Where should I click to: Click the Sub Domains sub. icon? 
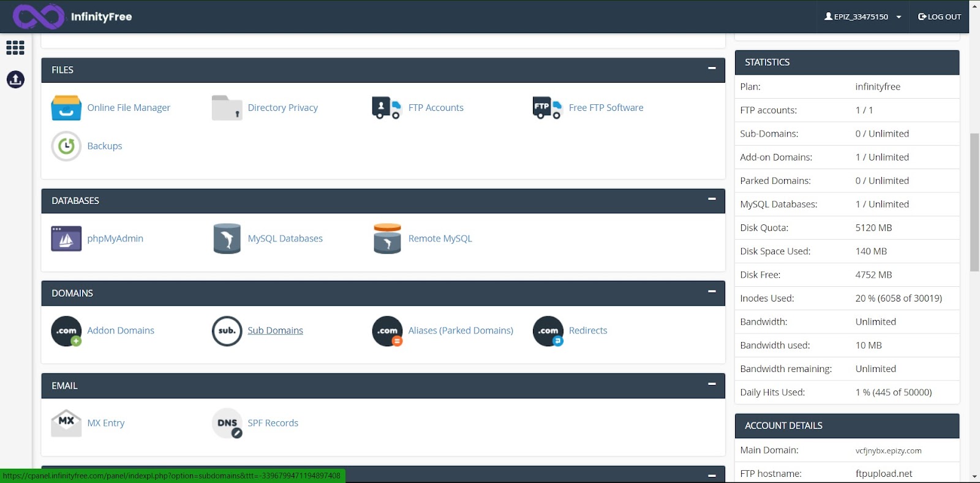click(x=227, y=331)
